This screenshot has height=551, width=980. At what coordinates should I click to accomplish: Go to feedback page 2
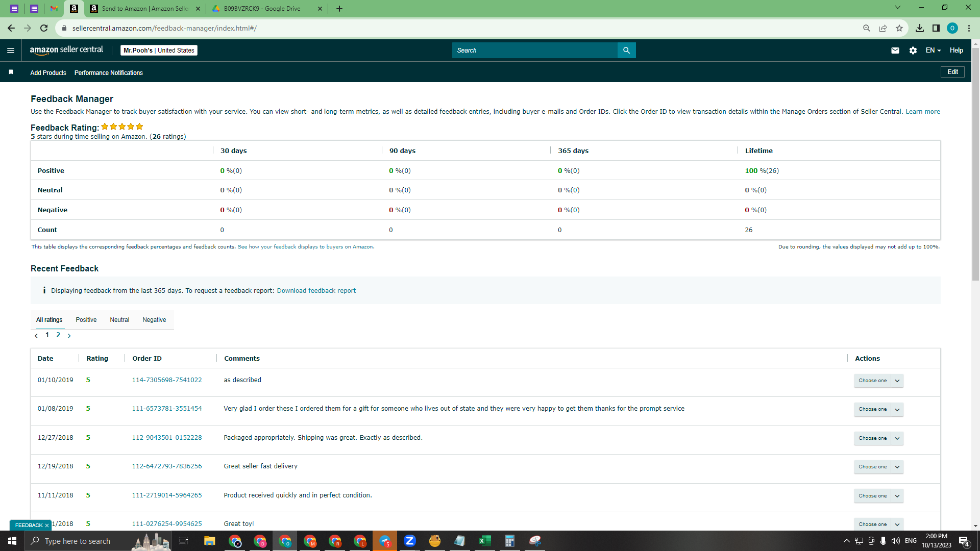[x=58, y=335]
